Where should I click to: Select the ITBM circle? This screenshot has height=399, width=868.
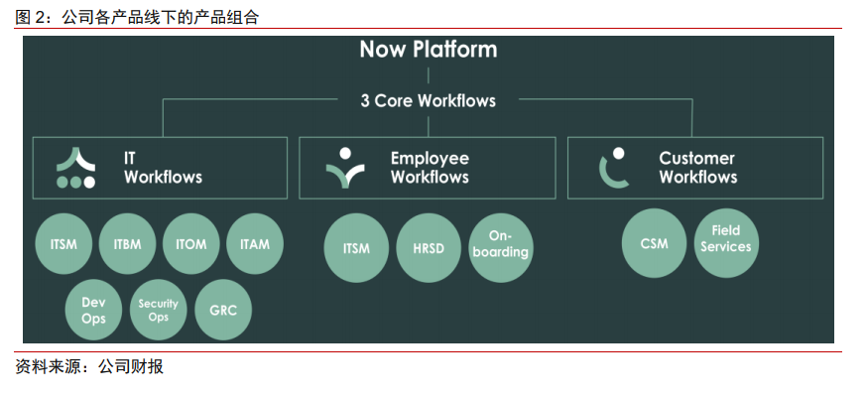(127, 244)
